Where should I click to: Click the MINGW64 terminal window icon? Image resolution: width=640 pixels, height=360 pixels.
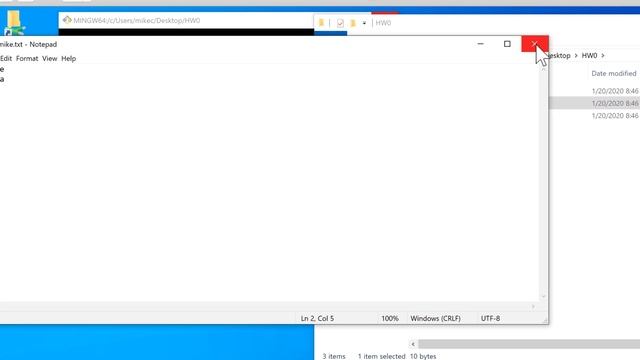(67, 20)
